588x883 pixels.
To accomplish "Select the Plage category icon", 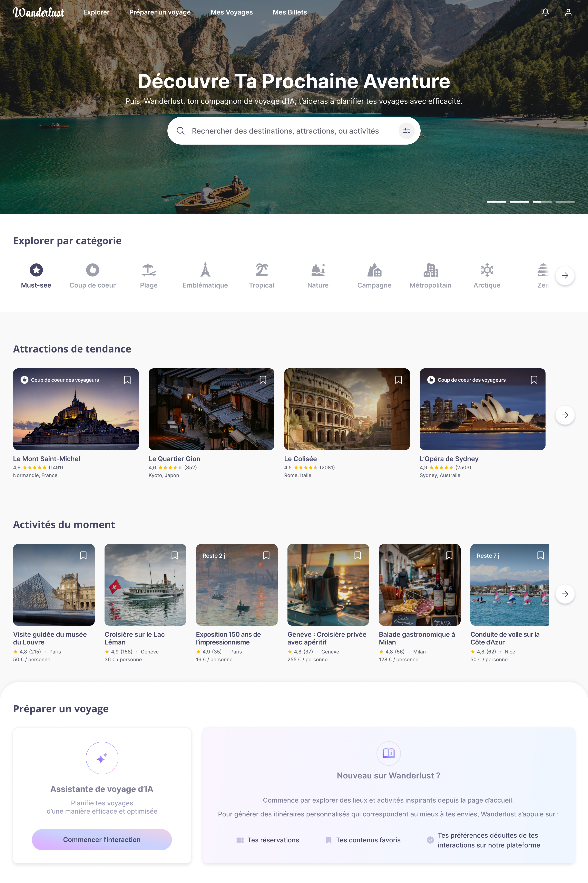I will tap(148, 270).
